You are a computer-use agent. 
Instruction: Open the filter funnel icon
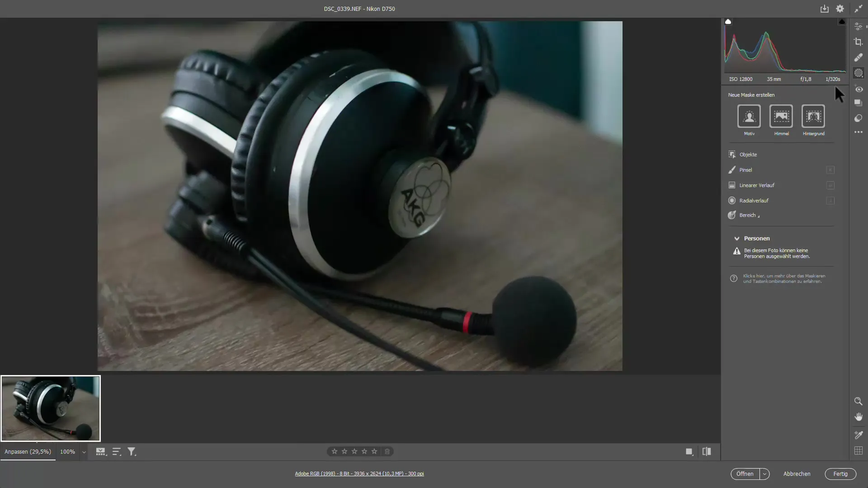point(132,451)
